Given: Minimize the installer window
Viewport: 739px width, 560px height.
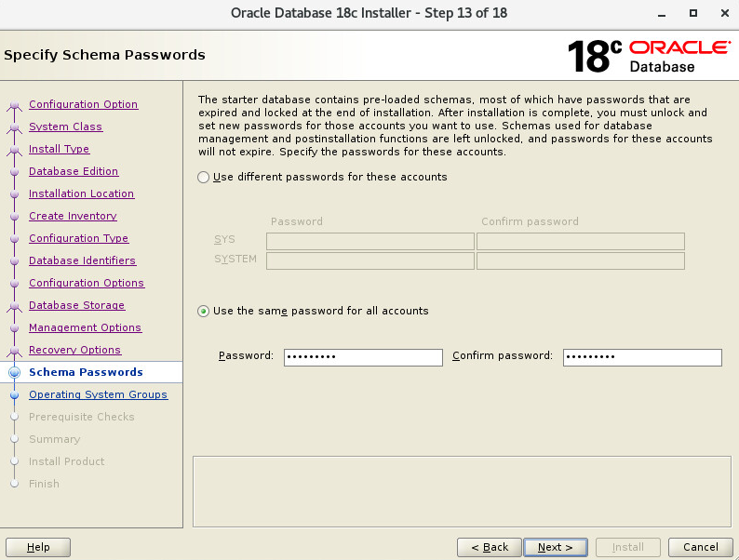Looking at the screenshot, I should click(x=662, y=14).
